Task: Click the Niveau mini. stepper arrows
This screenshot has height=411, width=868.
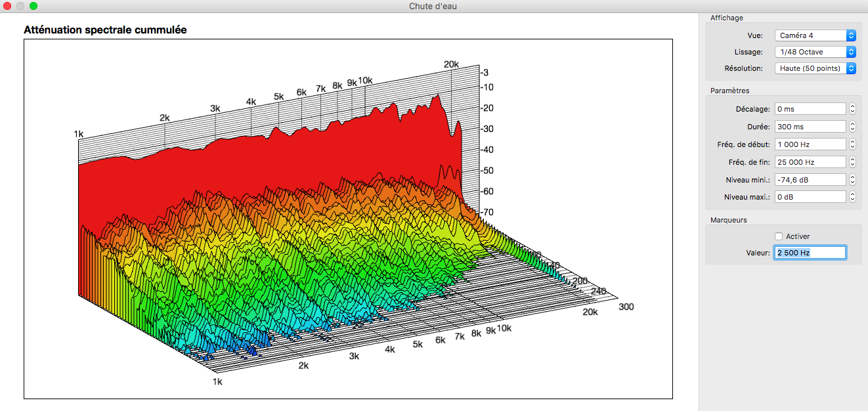Action: coord(852,179)
